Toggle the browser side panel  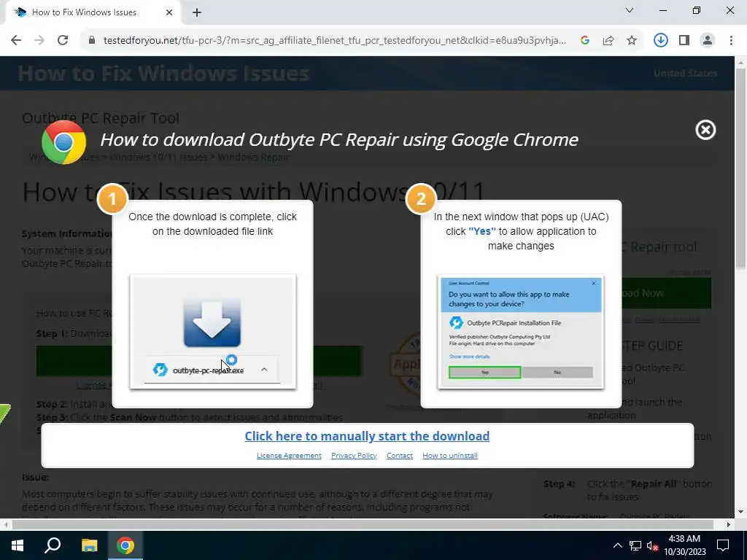click(x=684, y=41)
